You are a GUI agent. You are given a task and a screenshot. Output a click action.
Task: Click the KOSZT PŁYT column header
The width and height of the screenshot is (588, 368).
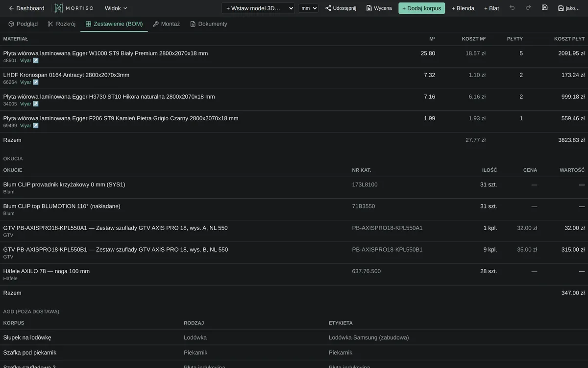pos(569,39)
